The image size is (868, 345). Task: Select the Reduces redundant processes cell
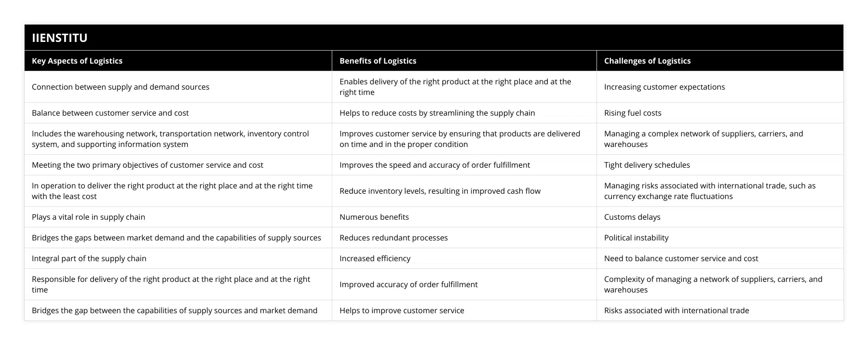click(x=393, y=238)
